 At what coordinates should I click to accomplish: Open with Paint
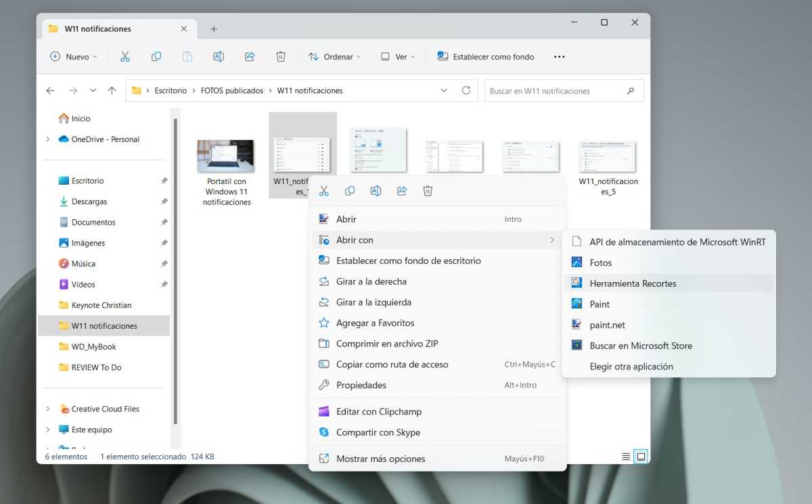click(x=669, y=304)
